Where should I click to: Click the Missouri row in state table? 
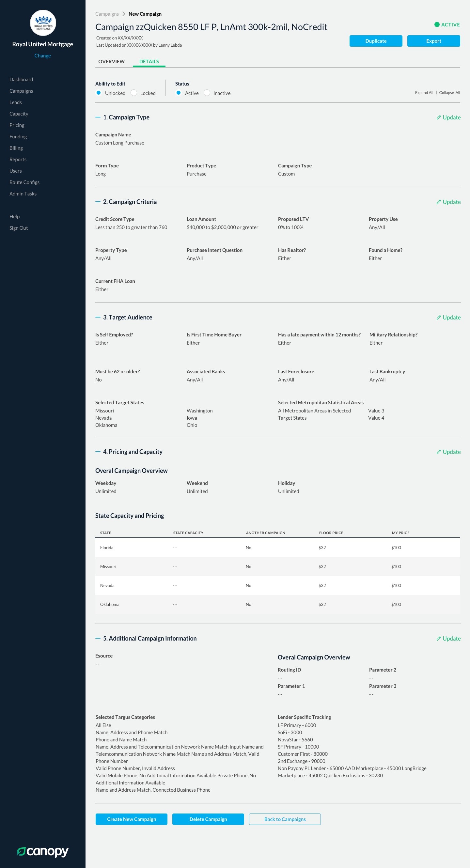click(x=278, y=567)
